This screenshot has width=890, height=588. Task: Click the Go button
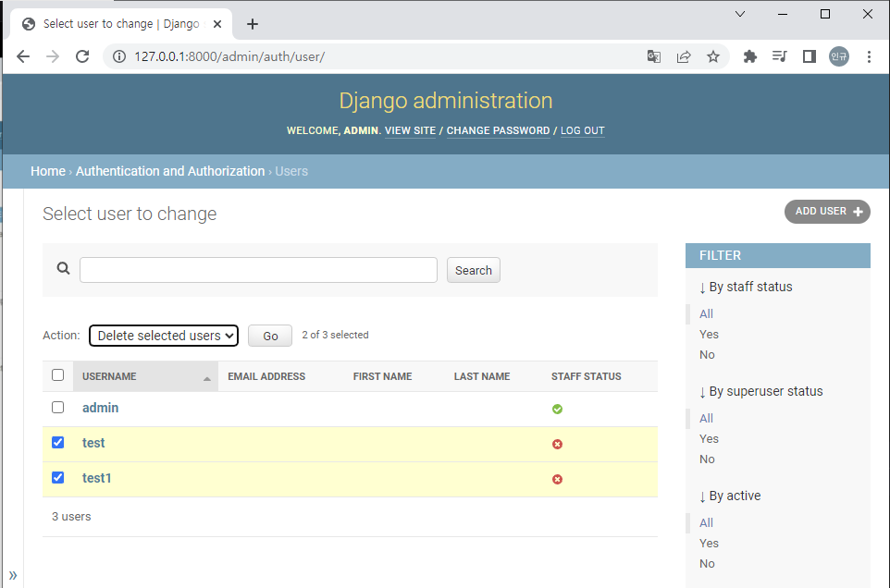[x=270, y=336]
